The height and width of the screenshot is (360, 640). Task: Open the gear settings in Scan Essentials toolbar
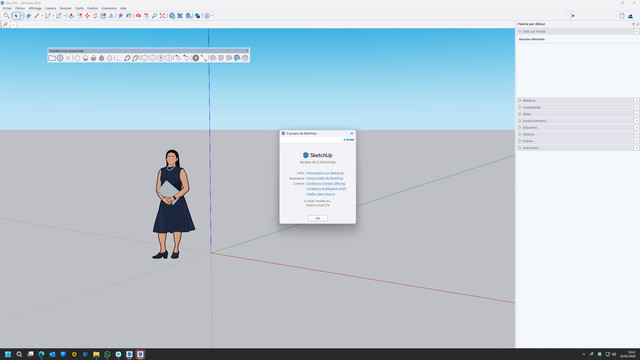[x=60, y=58]
